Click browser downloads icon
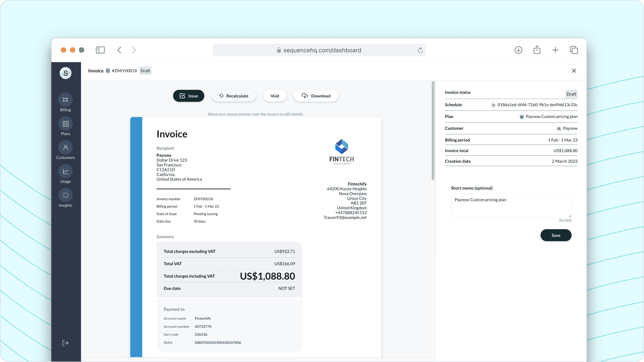 518,50
